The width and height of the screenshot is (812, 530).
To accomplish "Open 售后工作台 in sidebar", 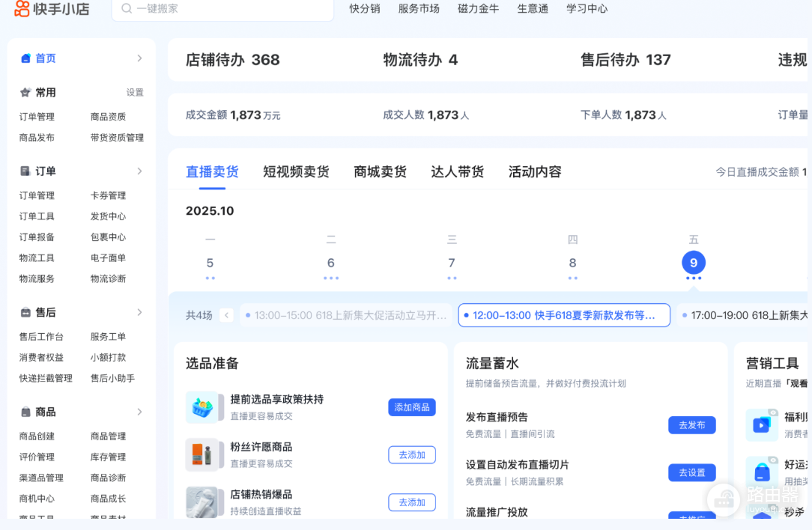I will point(41,336).
